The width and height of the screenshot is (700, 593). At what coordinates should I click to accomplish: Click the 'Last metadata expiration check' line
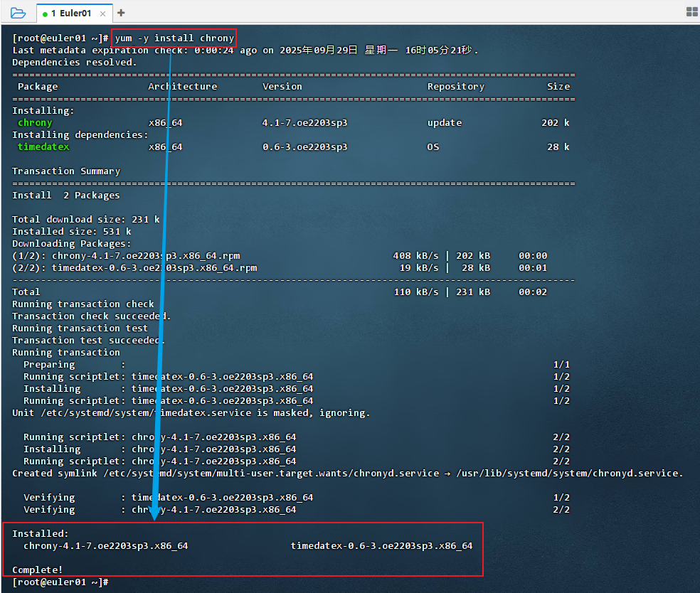245,50
